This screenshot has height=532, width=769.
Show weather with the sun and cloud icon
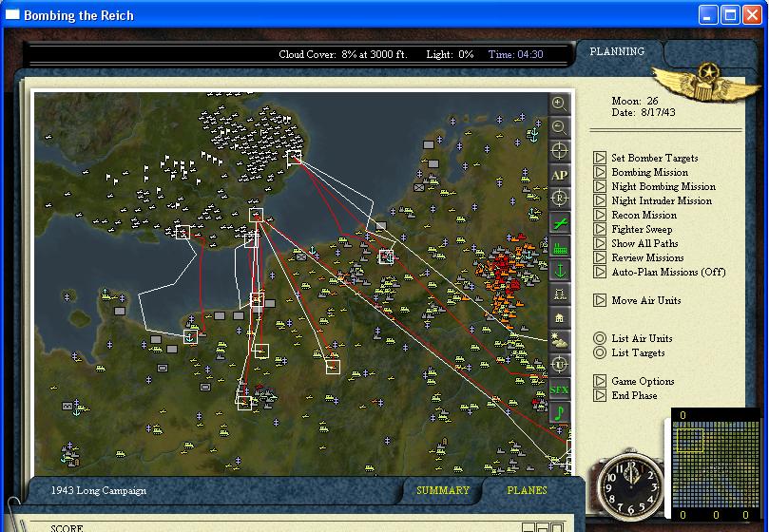pyautogui.click(x=559, y=342)
